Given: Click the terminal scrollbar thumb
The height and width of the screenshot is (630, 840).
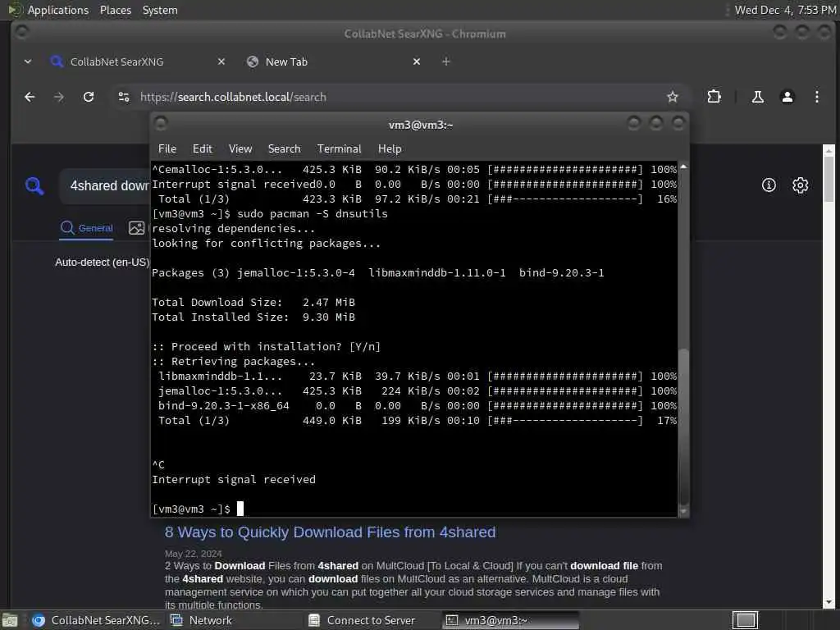Looking at the screenshot, I should [683, 426].
